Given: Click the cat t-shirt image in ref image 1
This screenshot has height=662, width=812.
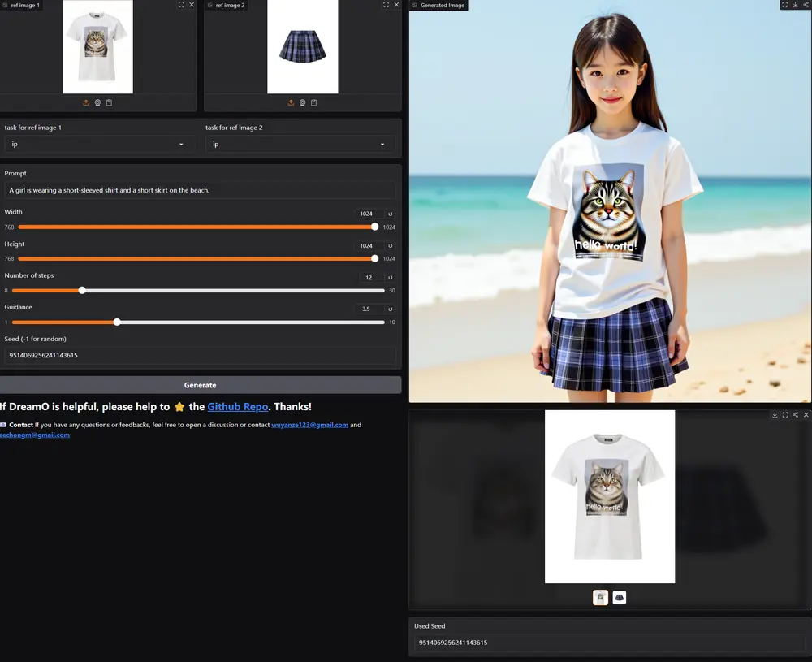Looking at the screenshot, I should coord(98,46).
